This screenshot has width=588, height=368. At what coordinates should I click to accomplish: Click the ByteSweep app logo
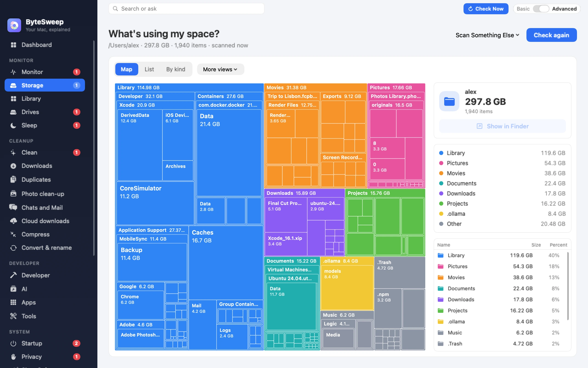point(14,25)
